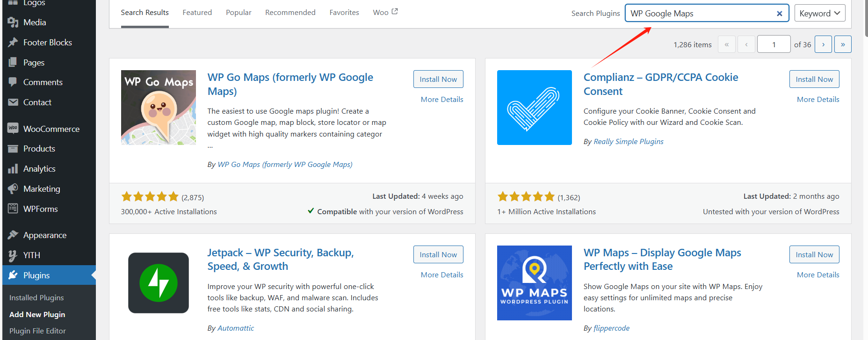Clear the plugin search with X icon

780,14
